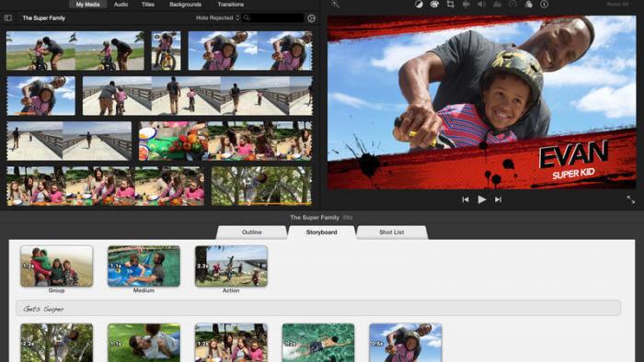
Task: Switch to the Audio tab
Action: tap(121, 4)
